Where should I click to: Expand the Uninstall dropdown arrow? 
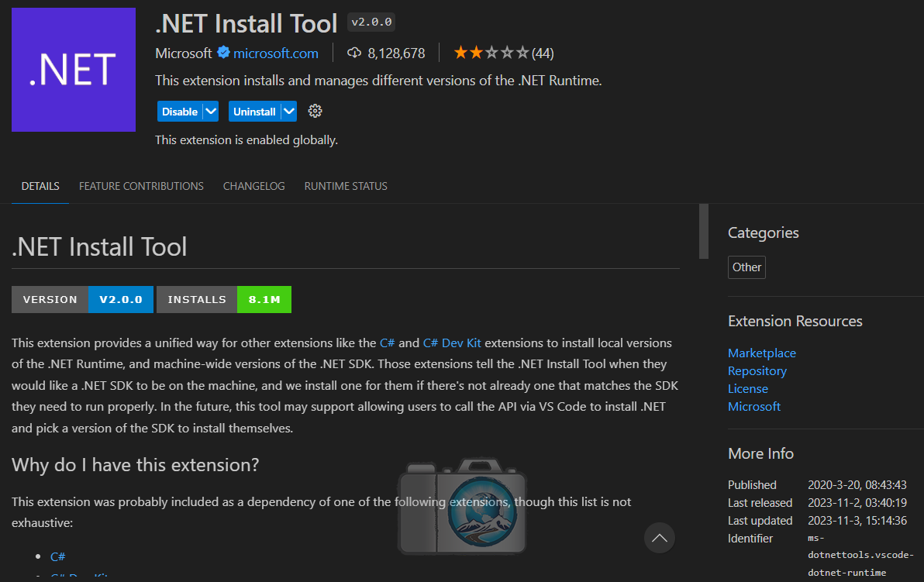point(289,112)
